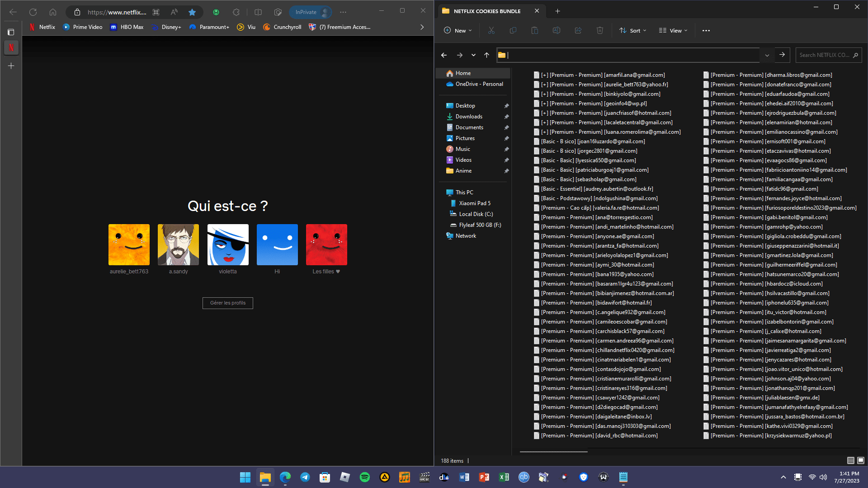Open the Sort dropdown

pos(633,31)
